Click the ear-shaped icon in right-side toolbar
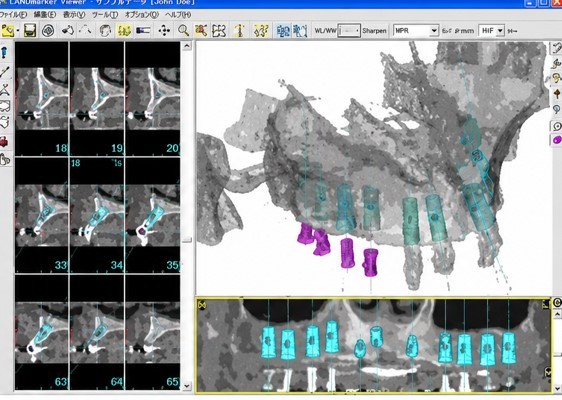 [557, 78]
